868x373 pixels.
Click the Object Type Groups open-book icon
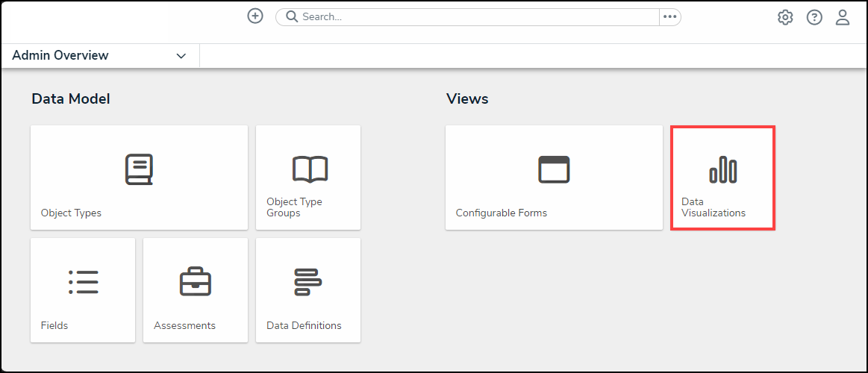[x=309, y=169]
